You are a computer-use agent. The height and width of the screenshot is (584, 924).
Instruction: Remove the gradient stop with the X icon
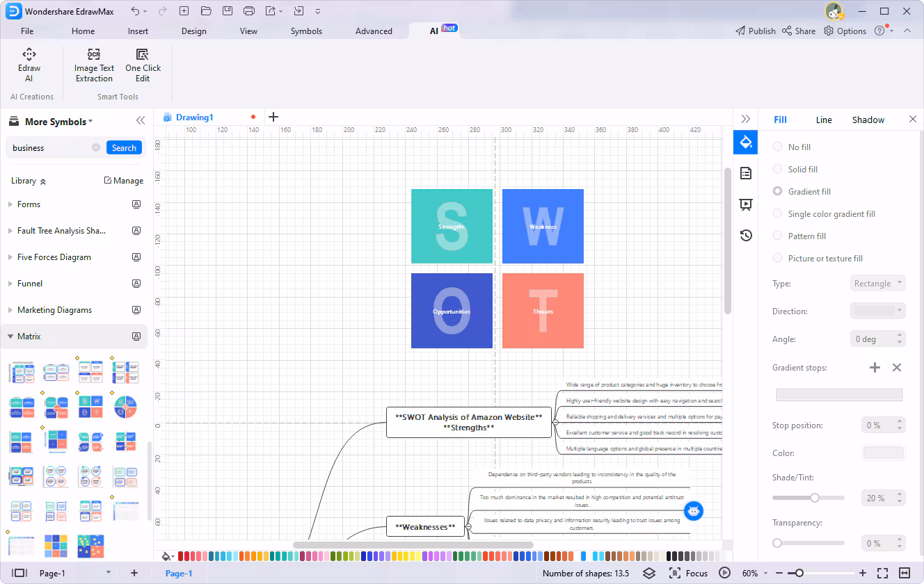[897, 367]
